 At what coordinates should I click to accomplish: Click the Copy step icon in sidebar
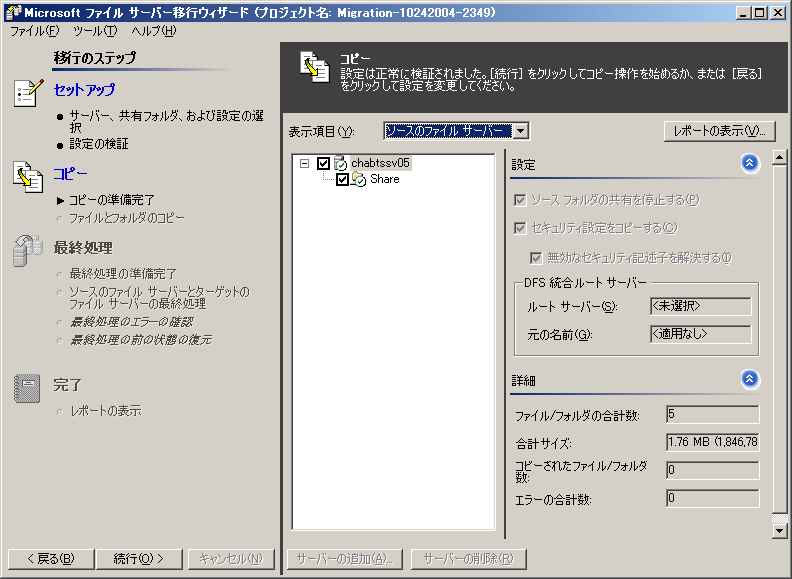(x=28, y=177)
